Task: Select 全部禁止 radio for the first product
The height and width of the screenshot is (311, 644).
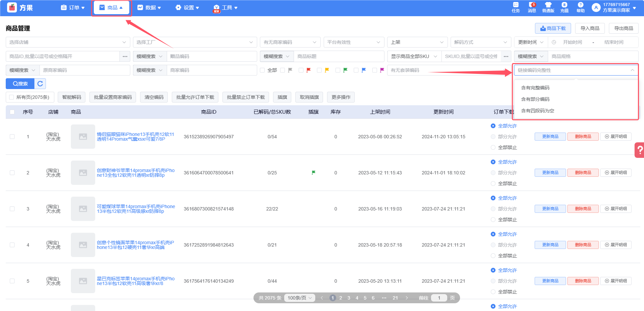Action: (x=493, y=147)
